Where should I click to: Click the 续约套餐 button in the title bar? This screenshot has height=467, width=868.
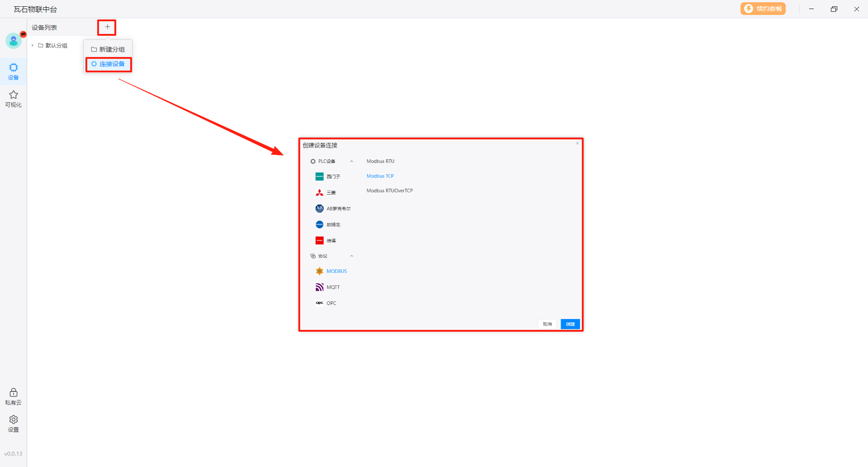(x=763, y=9)
